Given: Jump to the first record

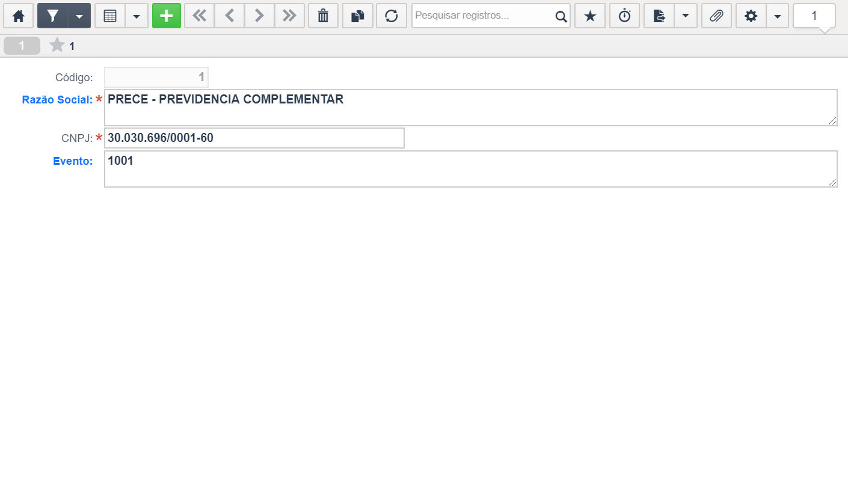Looking at the screenshot, I should pyautogui.click(x=199, y=16).
